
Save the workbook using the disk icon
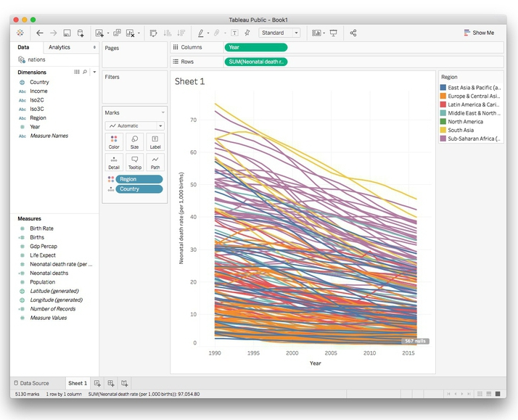click(x=67, y=33)
